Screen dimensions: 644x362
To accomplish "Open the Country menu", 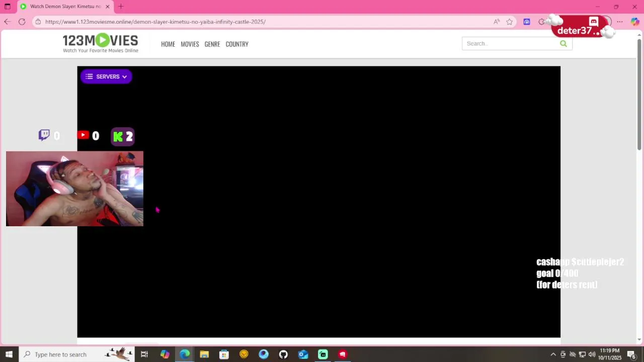I will (237, 44).
